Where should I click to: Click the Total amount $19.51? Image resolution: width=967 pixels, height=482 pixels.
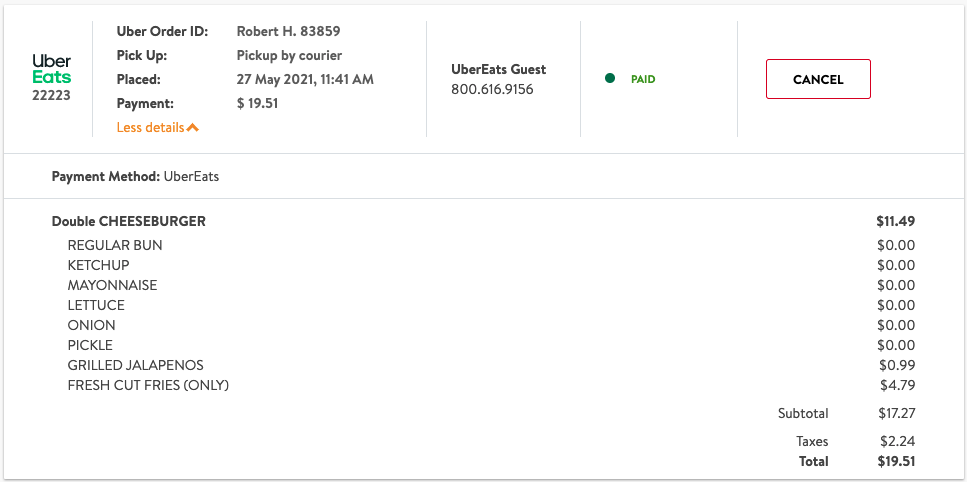pyautogui.click(x=896, y=461)
